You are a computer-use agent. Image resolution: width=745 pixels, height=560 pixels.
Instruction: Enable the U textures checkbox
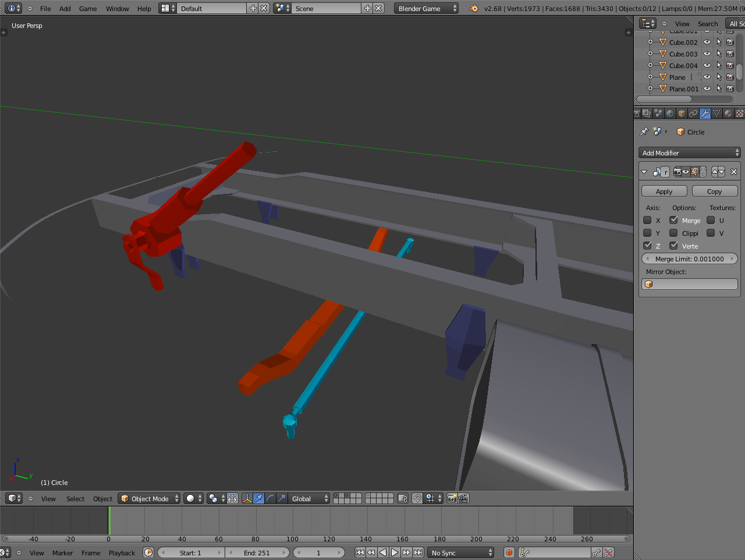[x=711, y=220]
